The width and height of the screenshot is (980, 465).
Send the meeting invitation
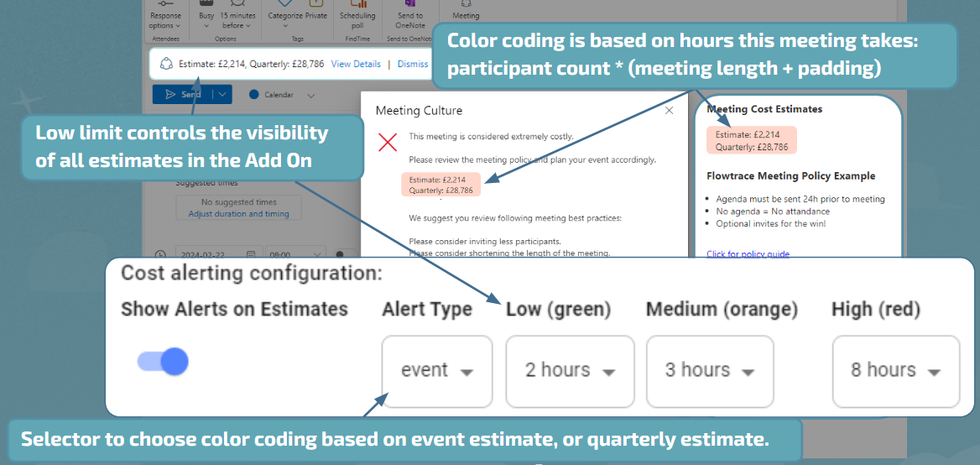183,94
